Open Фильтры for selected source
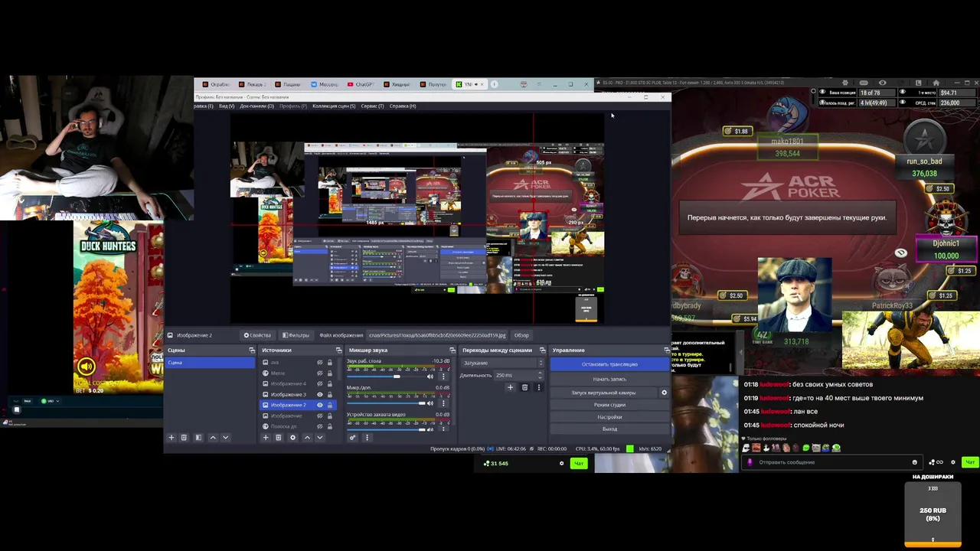Image resolution: width=980 pixels, height=551 pixels. point(295,335)
